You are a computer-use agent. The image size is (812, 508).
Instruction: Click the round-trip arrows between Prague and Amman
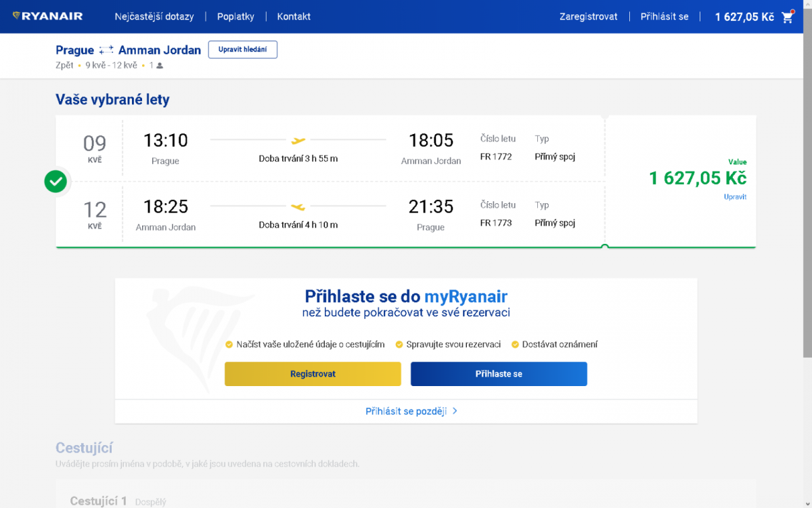point(106,50)
